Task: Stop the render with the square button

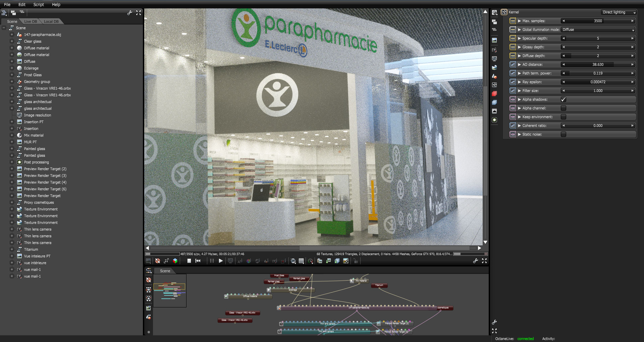Action: pos(189,261)
